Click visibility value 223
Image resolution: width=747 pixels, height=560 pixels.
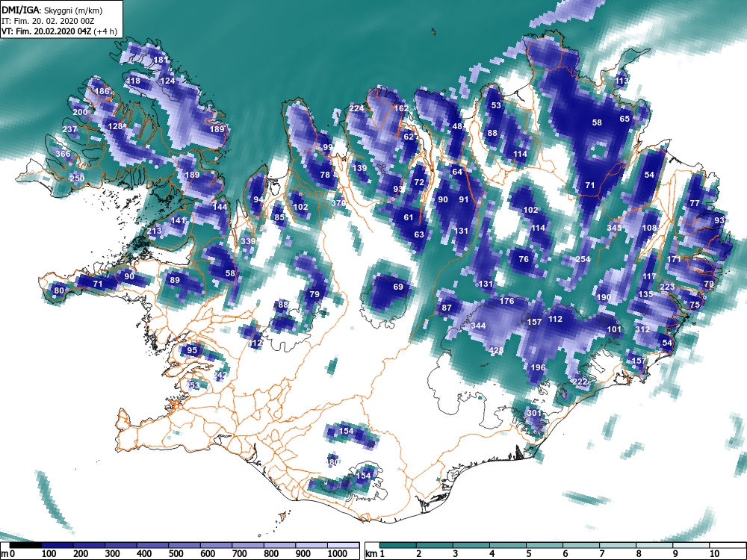click(x=667, y=286)
